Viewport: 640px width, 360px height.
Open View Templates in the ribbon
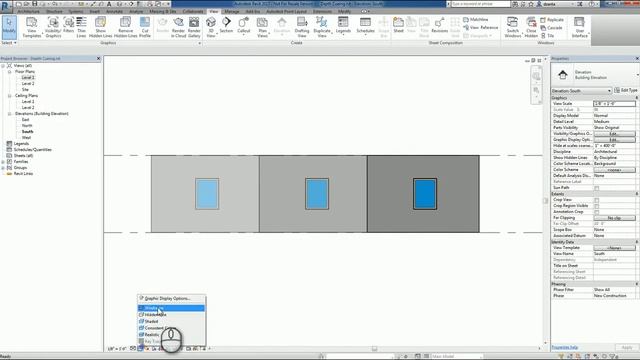pos(31,27)
